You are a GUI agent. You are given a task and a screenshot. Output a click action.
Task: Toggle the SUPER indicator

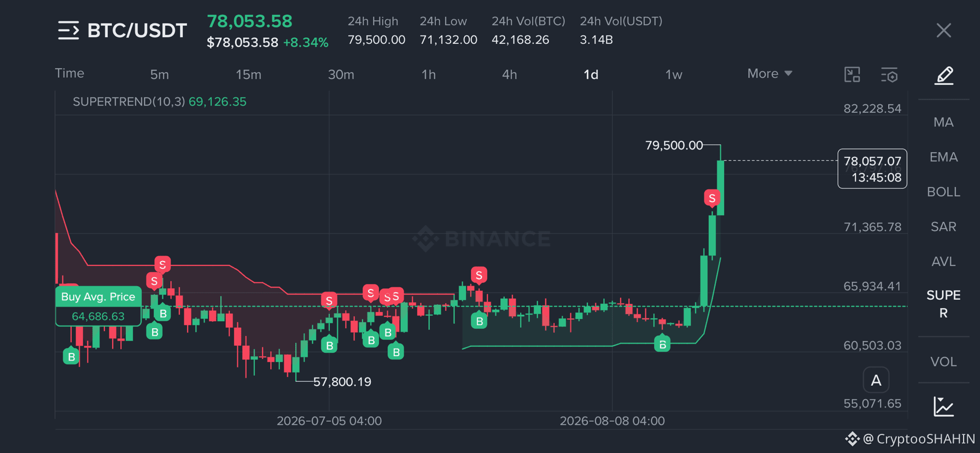943,304
